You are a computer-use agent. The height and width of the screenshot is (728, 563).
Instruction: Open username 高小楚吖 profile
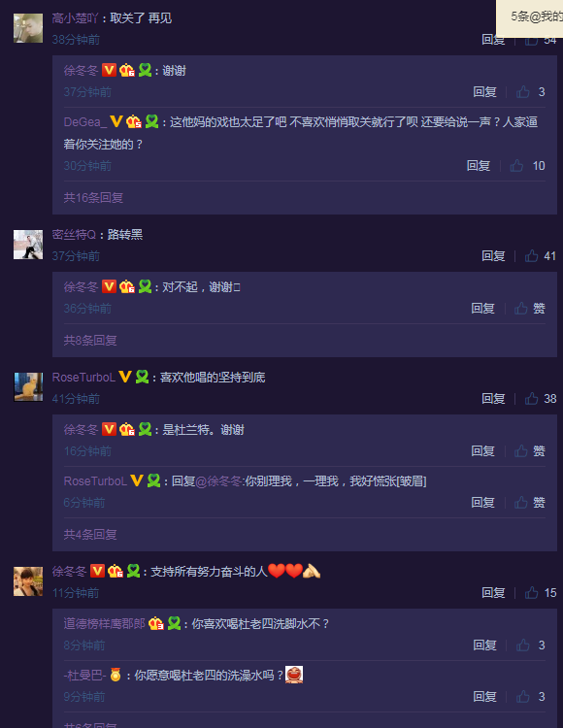(75, 18)
